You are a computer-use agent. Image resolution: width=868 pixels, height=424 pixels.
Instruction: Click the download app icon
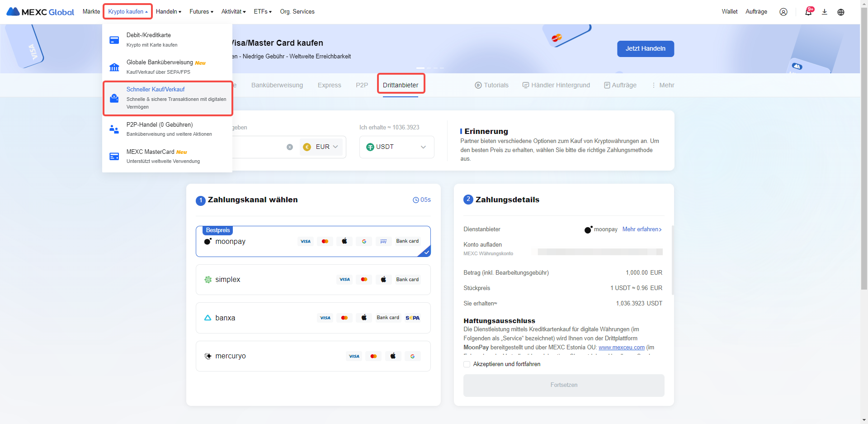[x=824, y=12]
